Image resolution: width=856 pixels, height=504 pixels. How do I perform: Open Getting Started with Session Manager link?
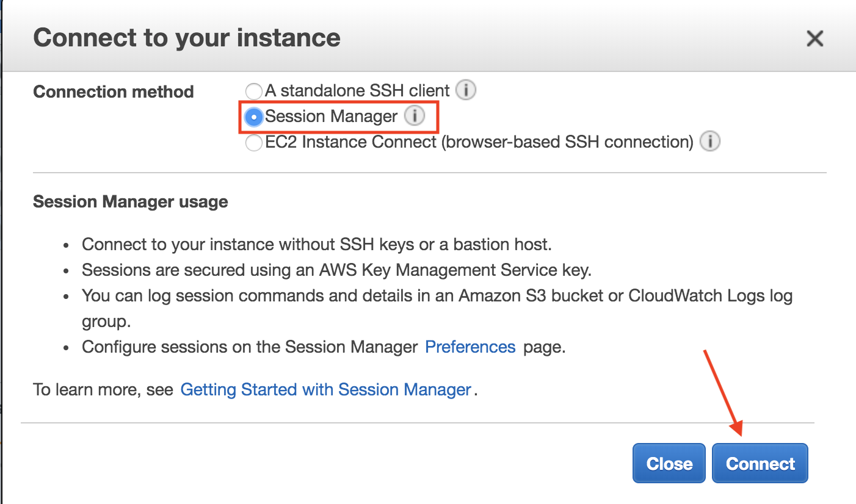(x=325, y=390)
